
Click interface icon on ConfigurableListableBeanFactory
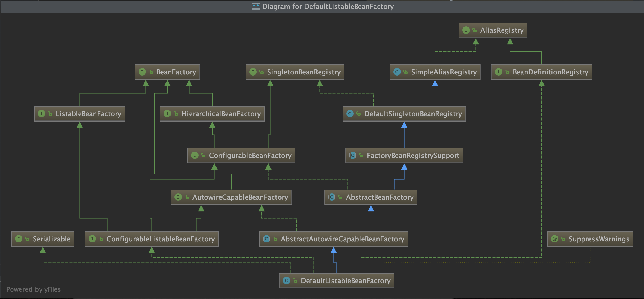pyautogui.click(x=92, y=239)
